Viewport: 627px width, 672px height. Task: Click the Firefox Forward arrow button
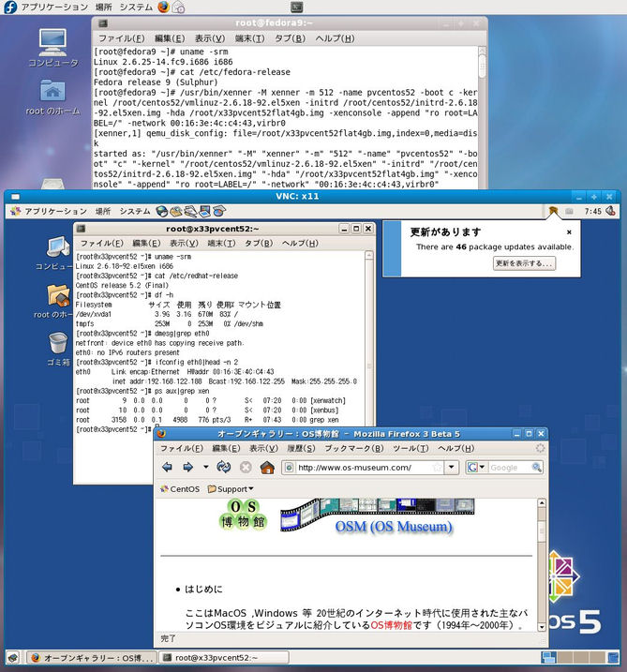pyautogui.click(x=187, y=467)
